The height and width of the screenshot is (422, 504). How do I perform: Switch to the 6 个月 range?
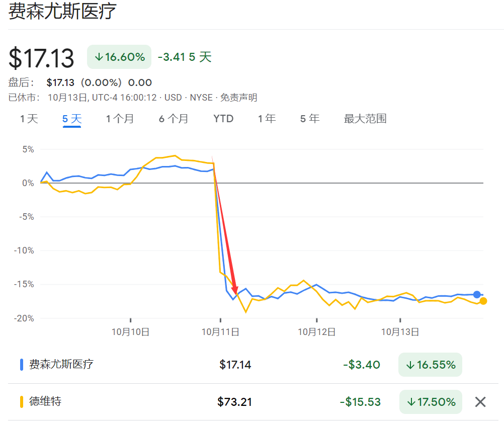coord(174,119)
